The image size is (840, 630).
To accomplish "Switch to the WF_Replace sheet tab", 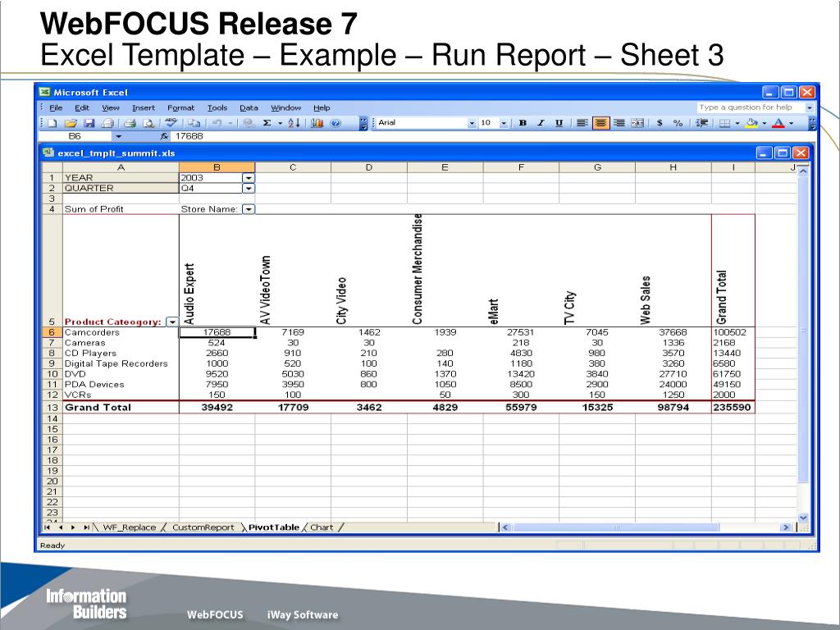I will click(129, 527).
